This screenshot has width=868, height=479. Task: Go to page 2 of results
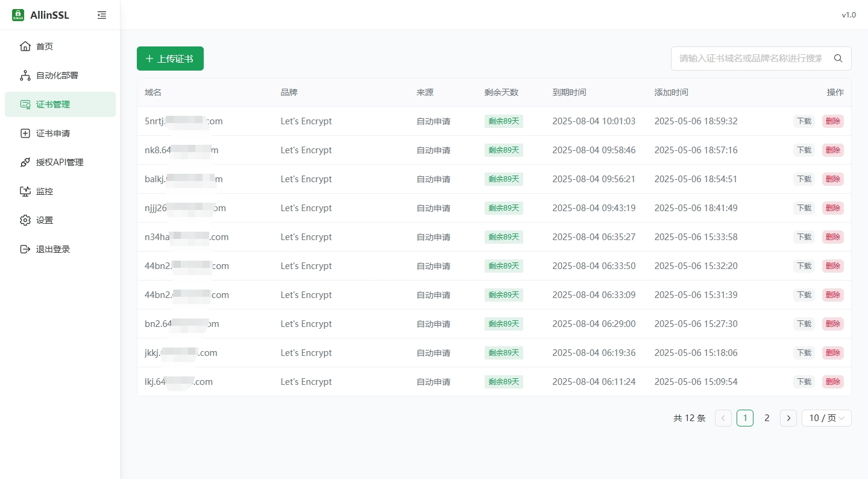(x=767, y=418)
